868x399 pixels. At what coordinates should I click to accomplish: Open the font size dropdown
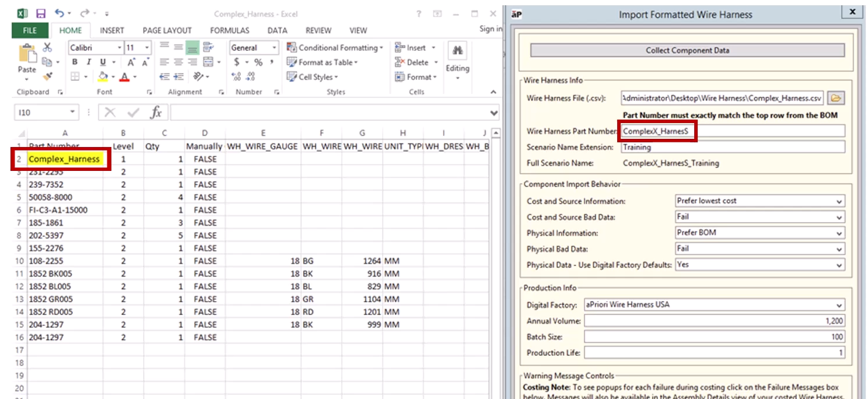(146, 48)
